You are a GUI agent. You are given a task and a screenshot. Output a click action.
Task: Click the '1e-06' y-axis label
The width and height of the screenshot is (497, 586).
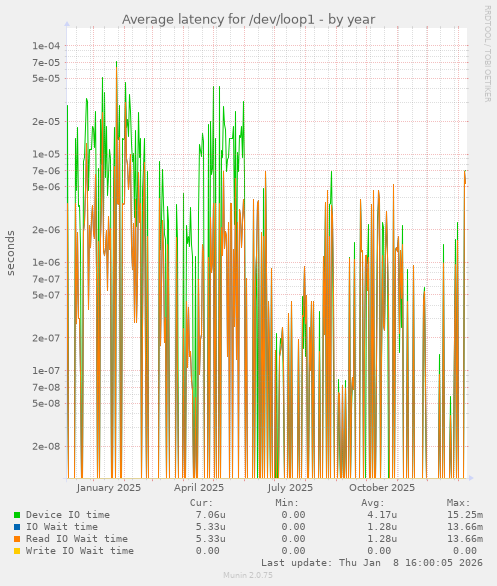(46, 263)
